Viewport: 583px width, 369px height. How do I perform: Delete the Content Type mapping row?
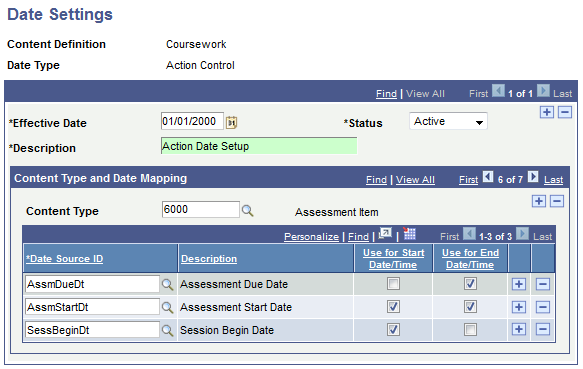click(x=557, y=201)
